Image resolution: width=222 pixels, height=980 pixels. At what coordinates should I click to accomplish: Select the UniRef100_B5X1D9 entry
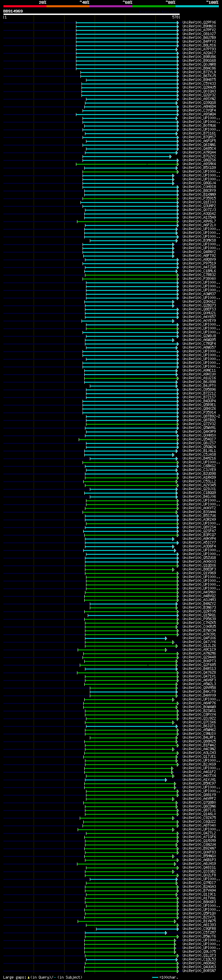[199, 168]
